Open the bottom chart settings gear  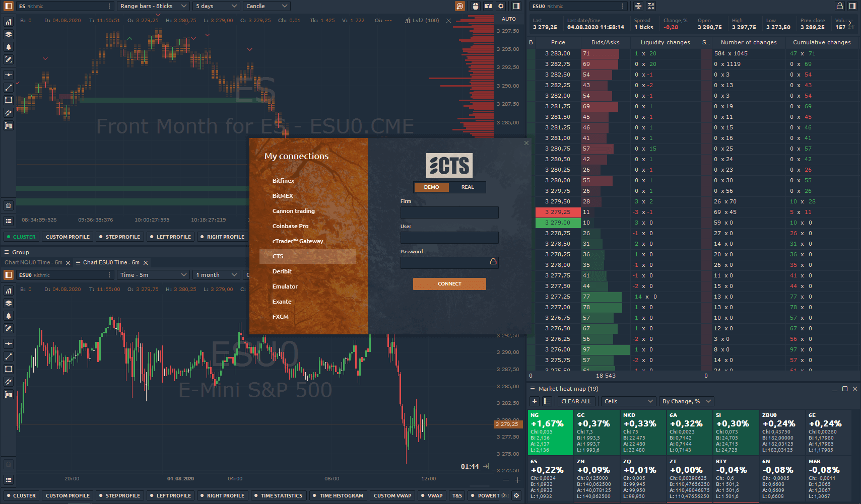tap(516, 495)
